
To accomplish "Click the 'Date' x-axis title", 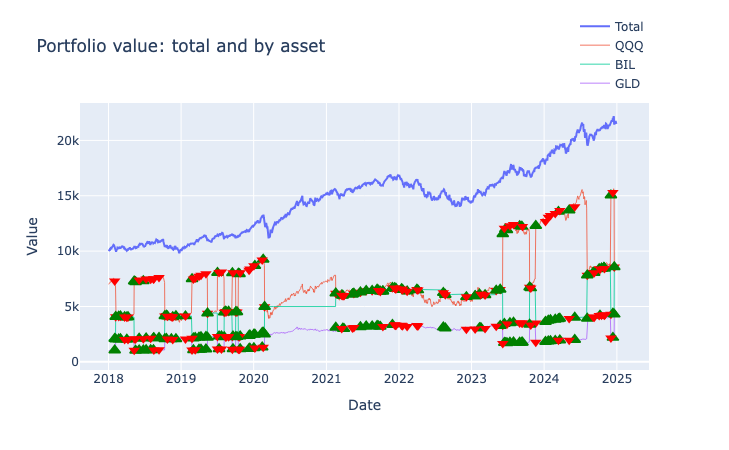I will [x=364, y=405].
